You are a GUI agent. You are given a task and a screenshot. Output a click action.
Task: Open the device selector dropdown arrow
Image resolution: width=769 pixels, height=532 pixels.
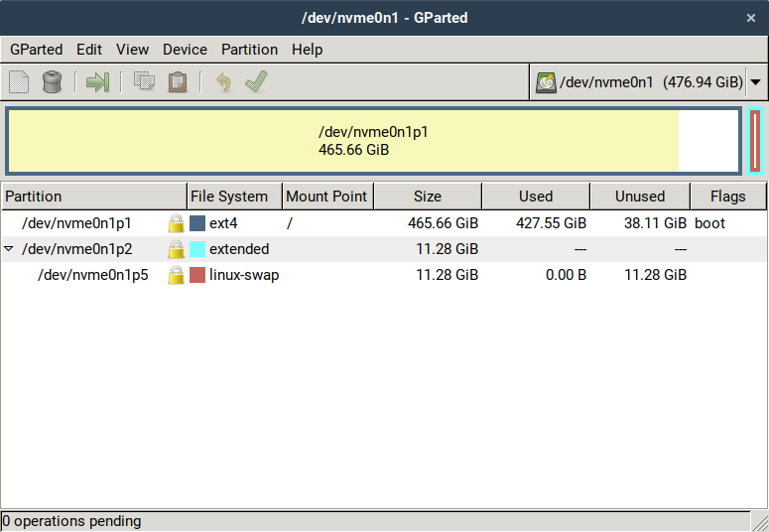(x=756, y=82)
